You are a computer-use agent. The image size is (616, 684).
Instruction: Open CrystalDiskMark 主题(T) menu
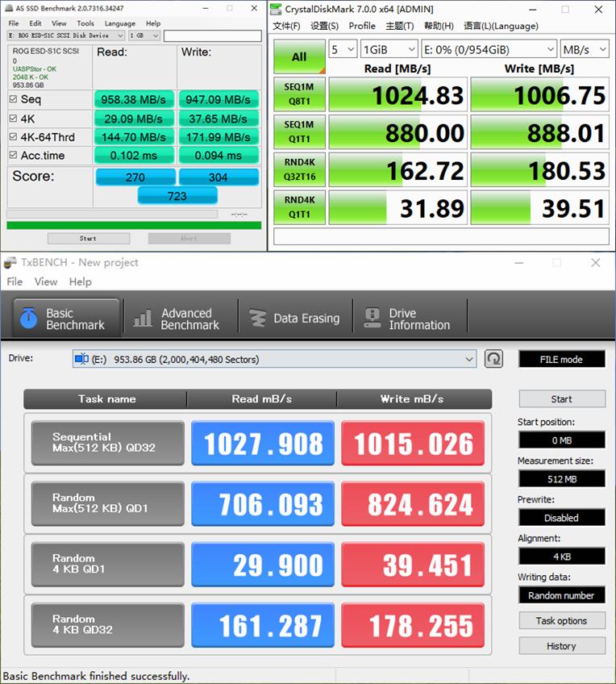click(x=400, y=26)
